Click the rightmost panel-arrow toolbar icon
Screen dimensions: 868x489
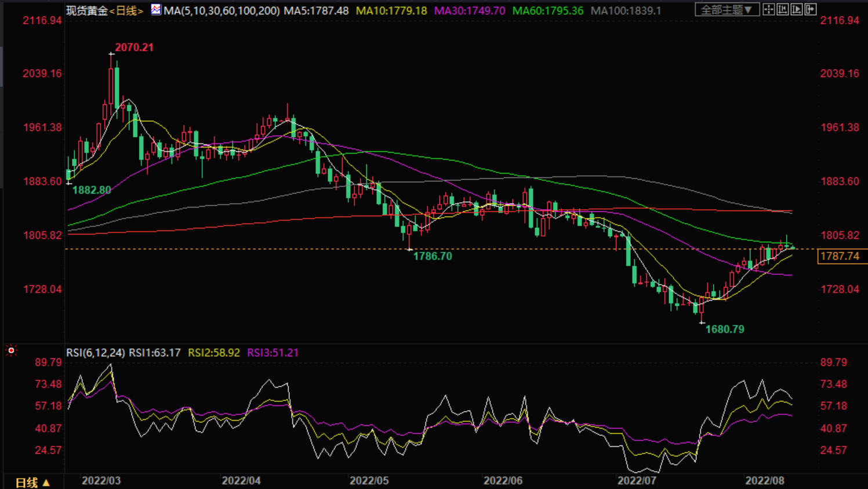(x=811, y=10)
